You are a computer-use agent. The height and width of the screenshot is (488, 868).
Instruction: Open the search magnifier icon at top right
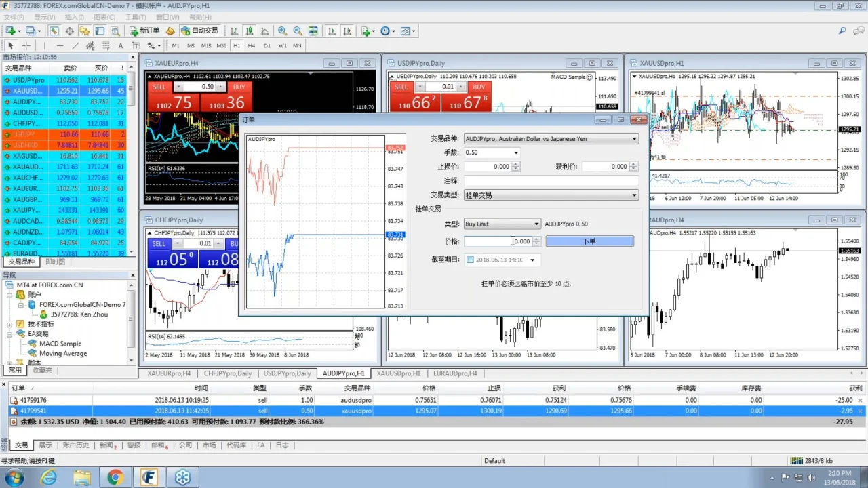[842, 30]
